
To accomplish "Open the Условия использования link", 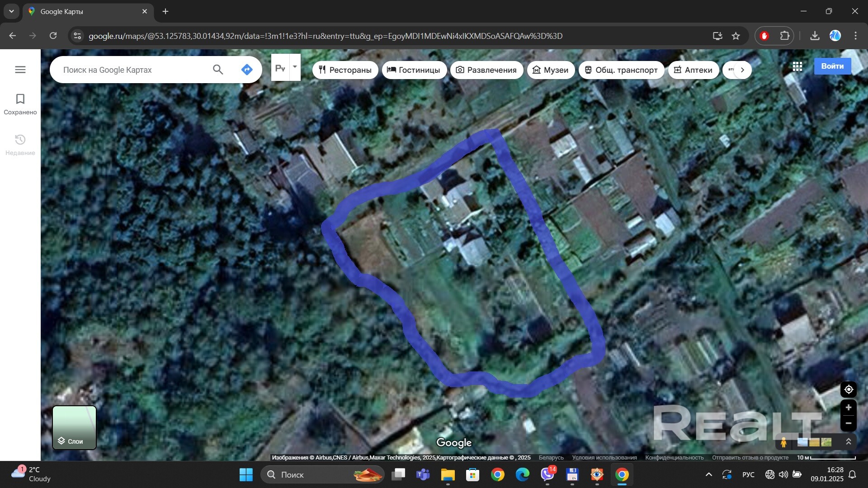I will point(604,458).
